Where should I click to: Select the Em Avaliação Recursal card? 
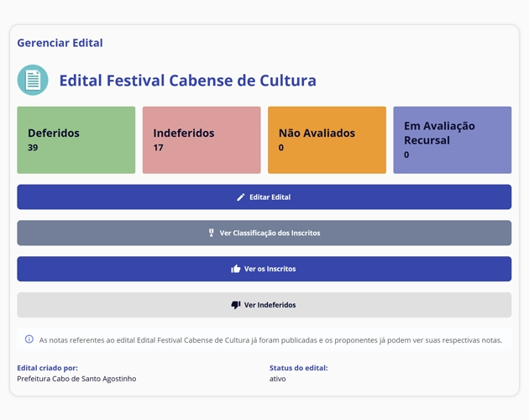(452, 140)
